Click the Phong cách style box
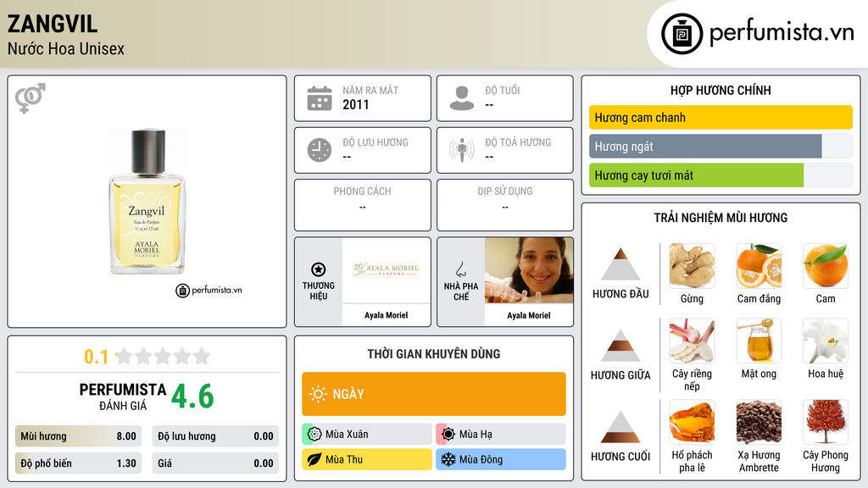Image resolution: width=868 pixels, height=488 pixels. point(363,205)
